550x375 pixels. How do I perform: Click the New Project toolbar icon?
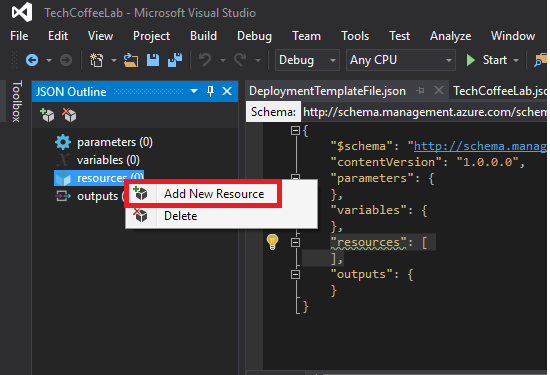pos(96,60)
